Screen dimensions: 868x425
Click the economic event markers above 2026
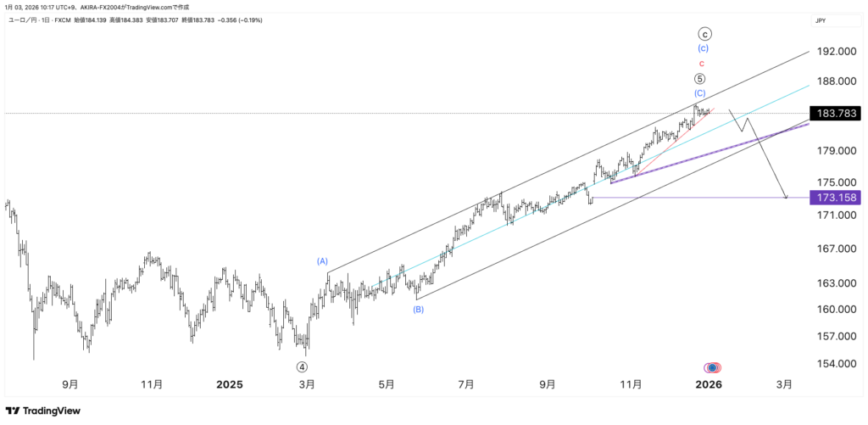pos(712,367)
